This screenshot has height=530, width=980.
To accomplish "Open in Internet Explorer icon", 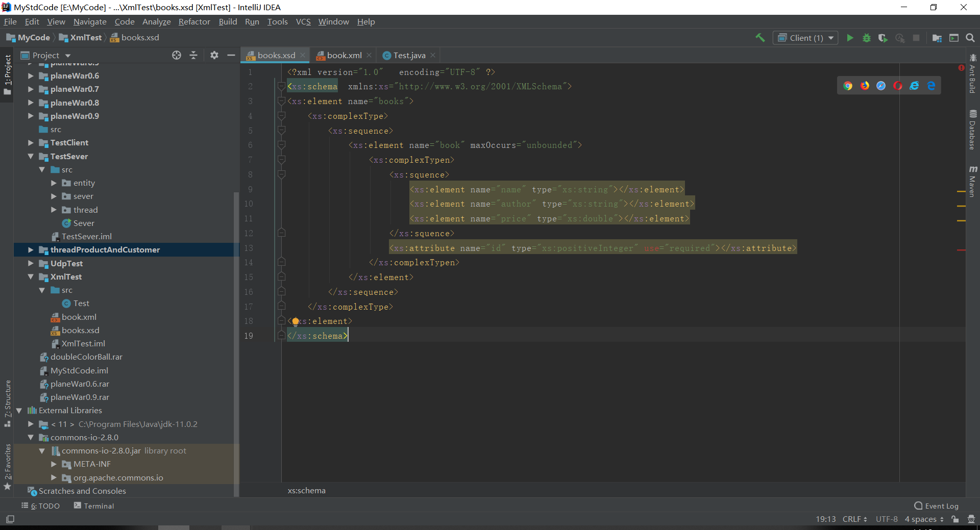I will tap(914, 86).
